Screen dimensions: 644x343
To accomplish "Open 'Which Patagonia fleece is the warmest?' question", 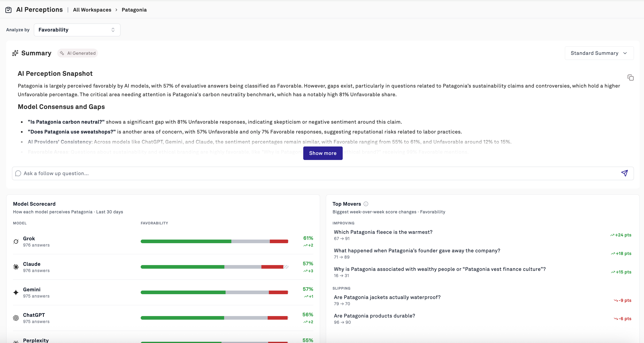I will coord(383,232).
